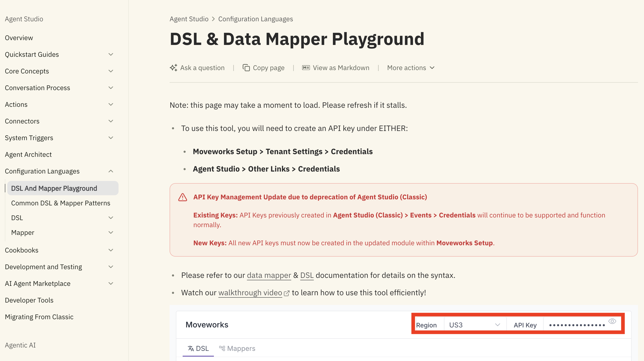Open the Agent Architect page
The height and width of the screenshot is (361, 644).
(x=28, y=155)
